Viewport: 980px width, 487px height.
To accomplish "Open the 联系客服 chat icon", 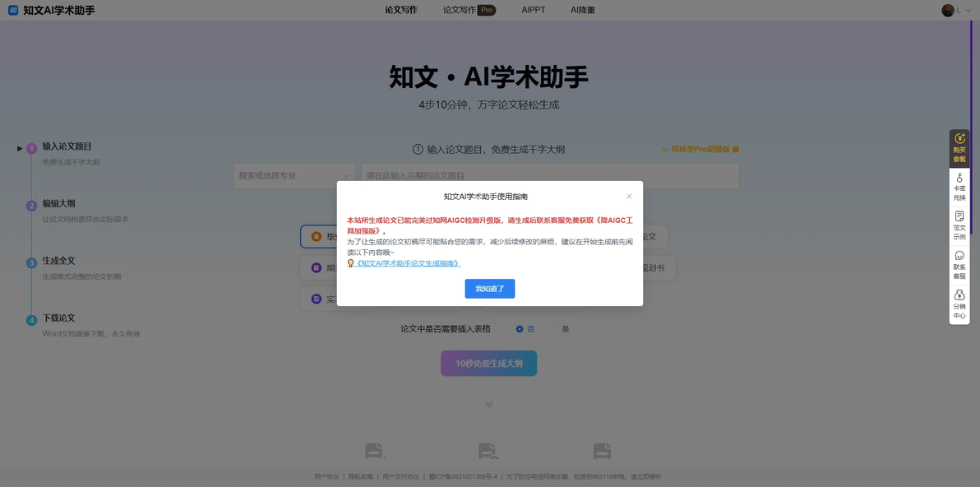I will [959, 265].
